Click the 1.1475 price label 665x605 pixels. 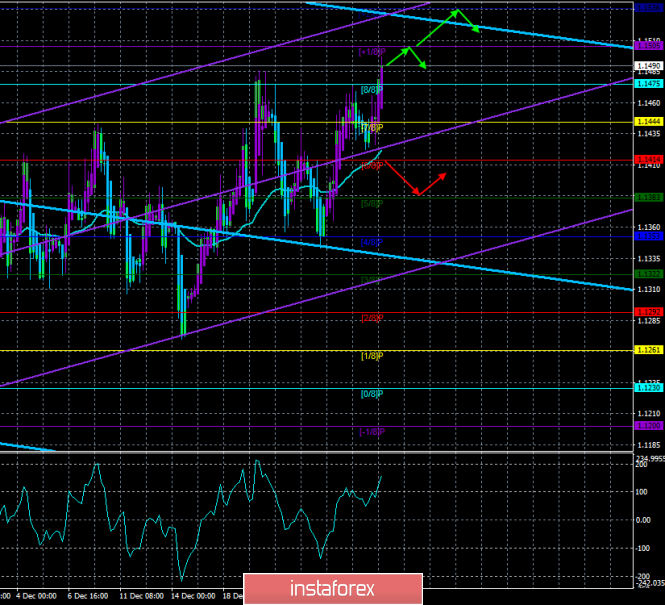[646, 84]
